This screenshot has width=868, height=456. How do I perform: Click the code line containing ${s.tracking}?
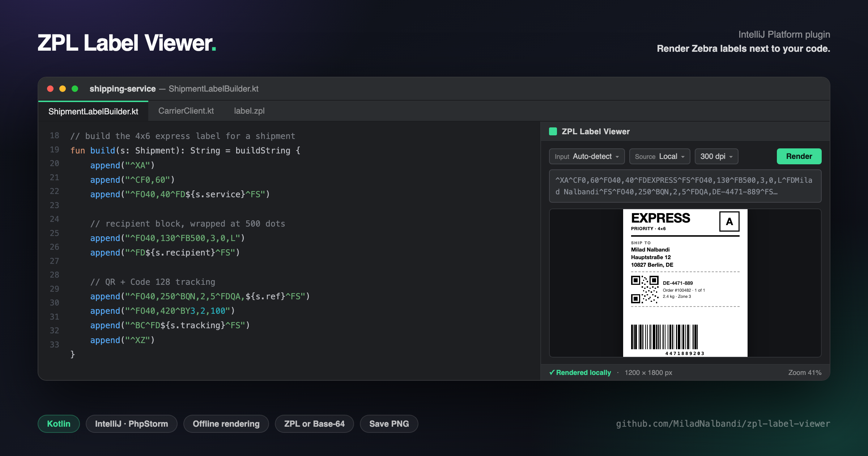pyautogui.click(x=170, y=325)
